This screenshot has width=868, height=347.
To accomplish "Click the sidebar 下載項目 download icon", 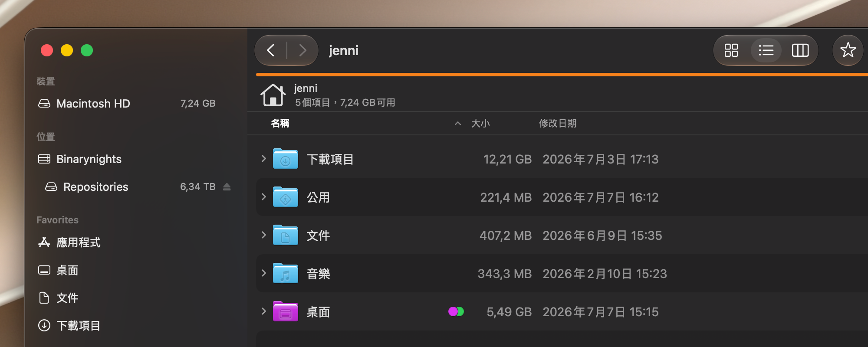I will tap(44, 325).
